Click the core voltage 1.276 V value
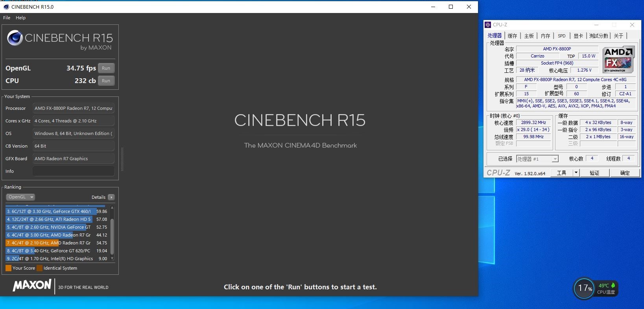This screenshot has height=309, width=644. pos(584,70)
